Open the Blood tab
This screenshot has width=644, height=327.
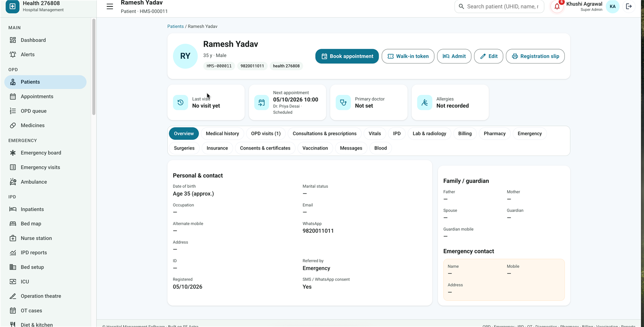coord(380,148)
